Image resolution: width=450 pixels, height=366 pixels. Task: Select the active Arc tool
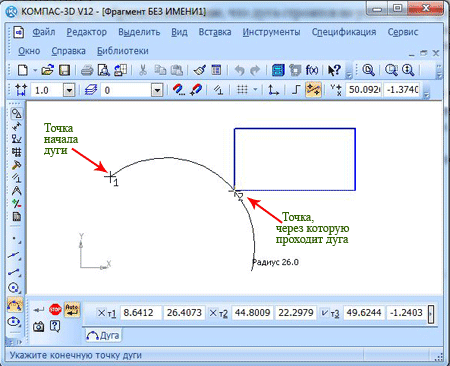[x=15, y=305]
